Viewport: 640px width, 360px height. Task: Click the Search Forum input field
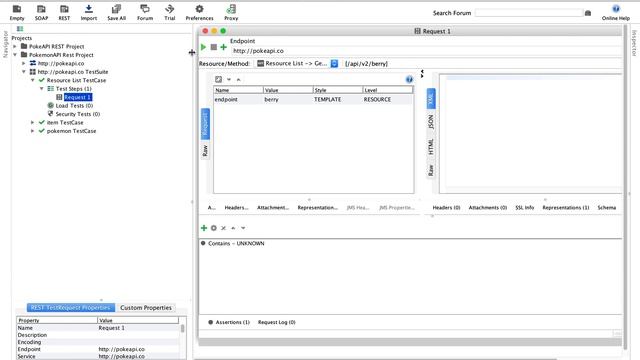529,13
